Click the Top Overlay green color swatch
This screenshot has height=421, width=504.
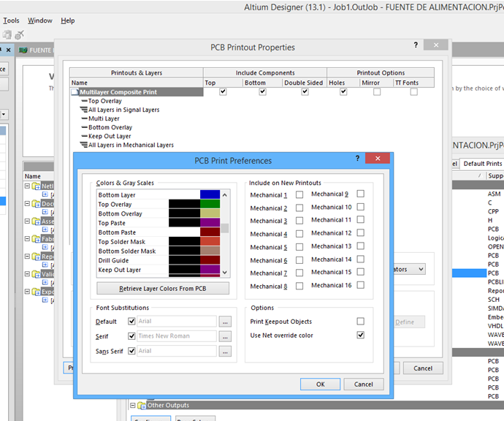[210, 204]
